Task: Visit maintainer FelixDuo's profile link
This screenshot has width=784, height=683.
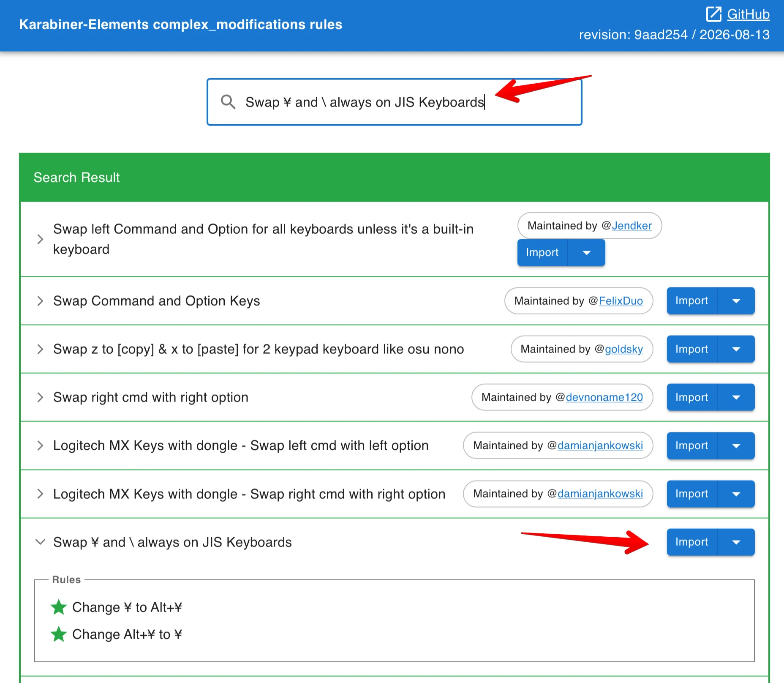Action: point(621,301)
